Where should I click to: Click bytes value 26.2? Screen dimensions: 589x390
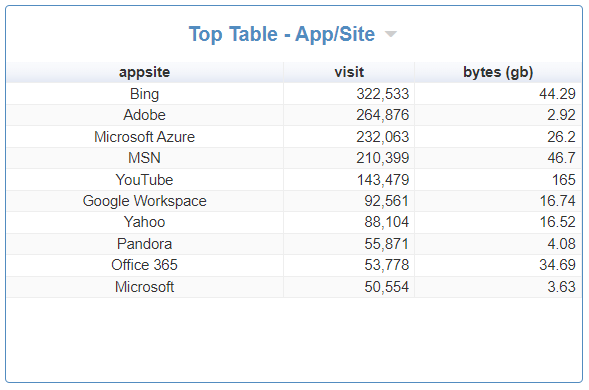(x=561, y=137)
